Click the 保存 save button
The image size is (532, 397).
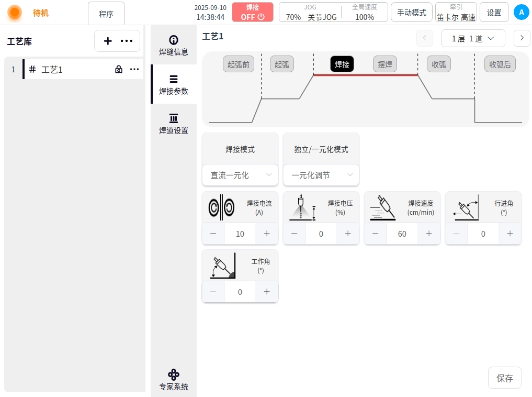504,378
